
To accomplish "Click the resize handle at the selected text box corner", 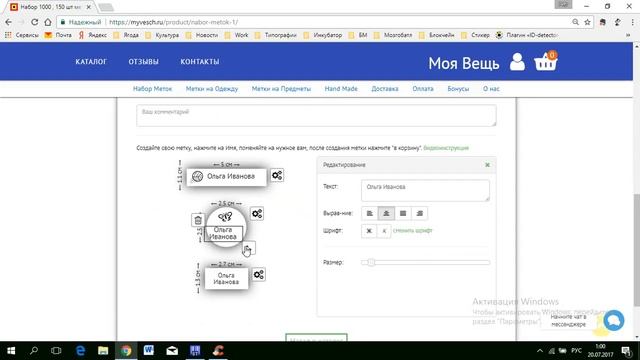I will (x=249, y=248).
